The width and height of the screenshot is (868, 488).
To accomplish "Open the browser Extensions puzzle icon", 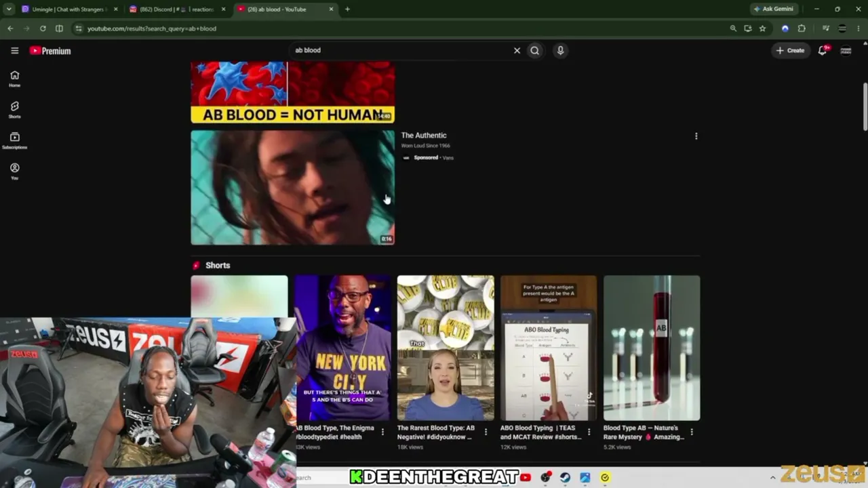I will coord(802,28).
